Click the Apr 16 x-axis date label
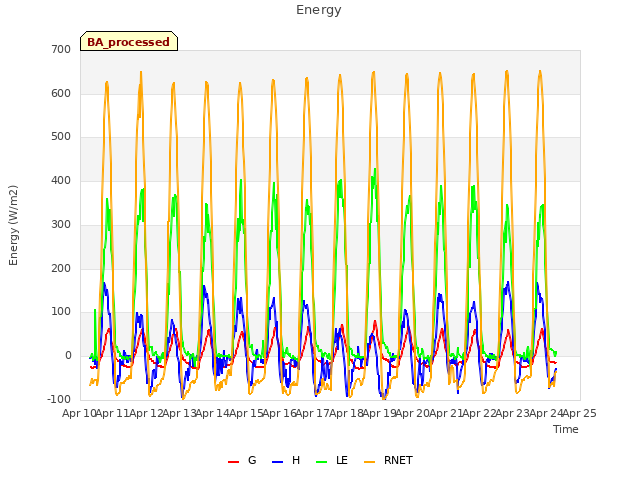Screen dimensions: 640x480 [x=280, y=413]
